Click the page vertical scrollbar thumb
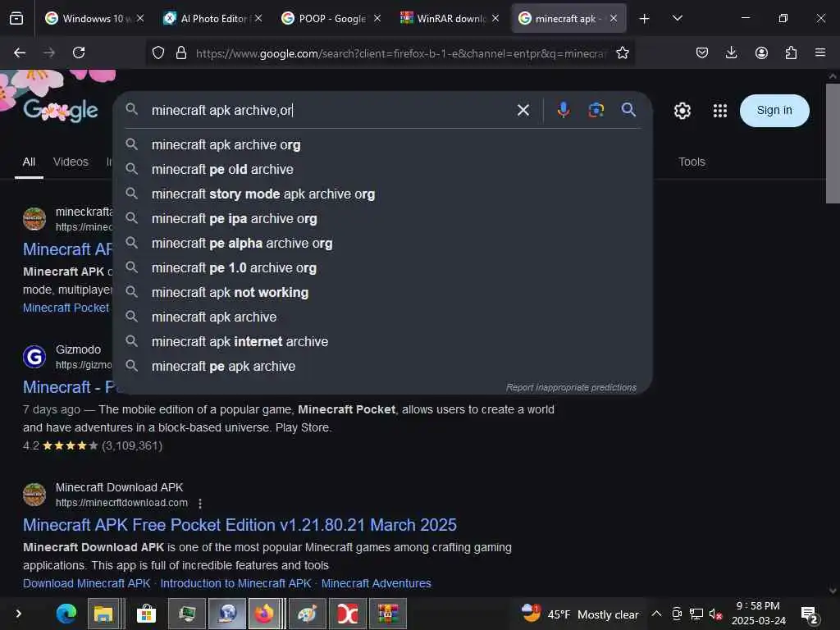This screenshot has width=840, height=630. tap(833, 143)
